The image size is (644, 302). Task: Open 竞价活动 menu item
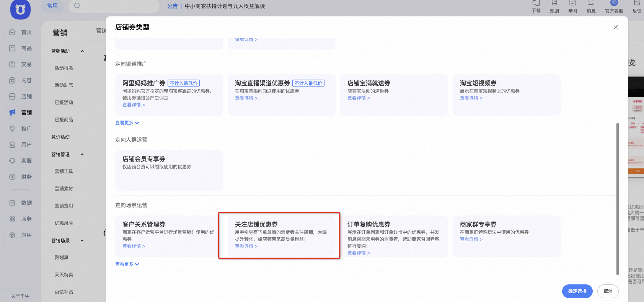60,137
